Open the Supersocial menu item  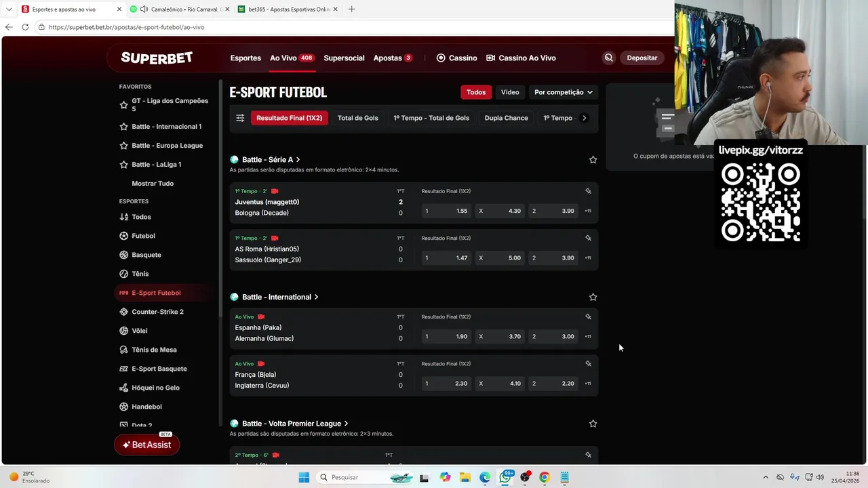[344, 58]
